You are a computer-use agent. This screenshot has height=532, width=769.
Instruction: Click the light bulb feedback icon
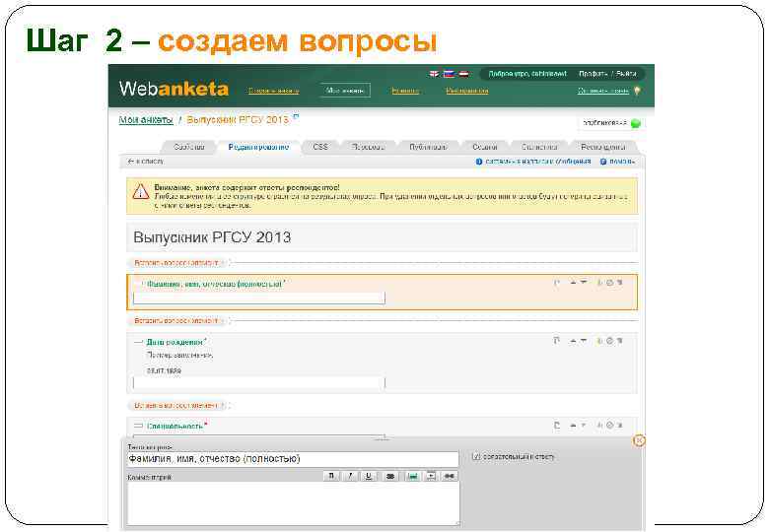pos(637,91)
